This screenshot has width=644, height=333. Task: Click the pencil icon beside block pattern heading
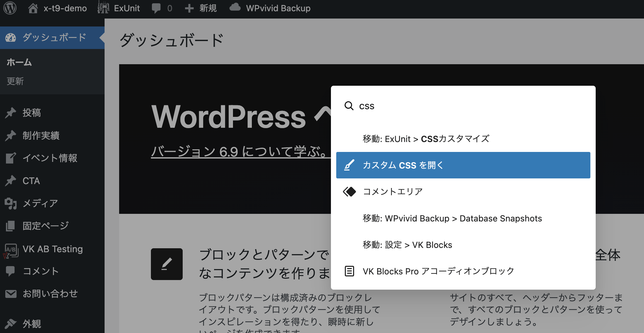pyautogui.click(x=167, y=264)
